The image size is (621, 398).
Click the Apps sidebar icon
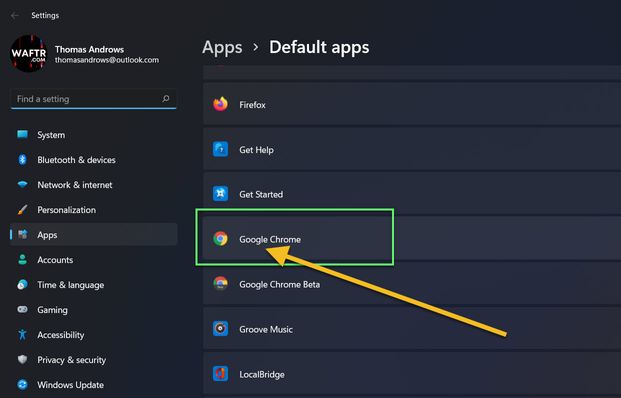23,234
